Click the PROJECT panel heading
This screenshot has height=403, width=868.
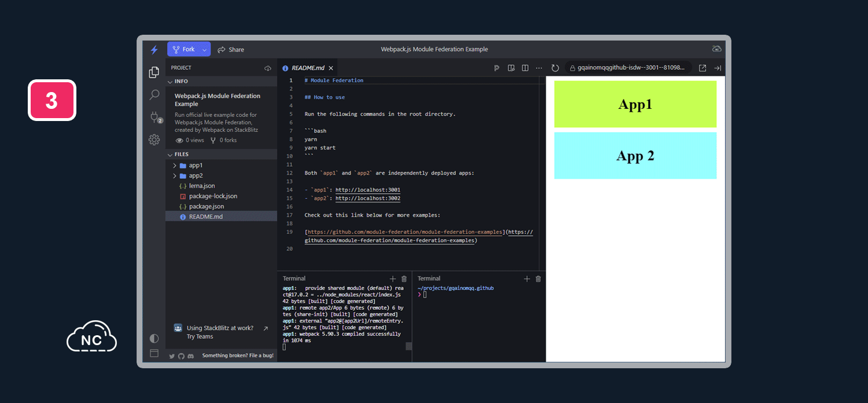(181, 68)
